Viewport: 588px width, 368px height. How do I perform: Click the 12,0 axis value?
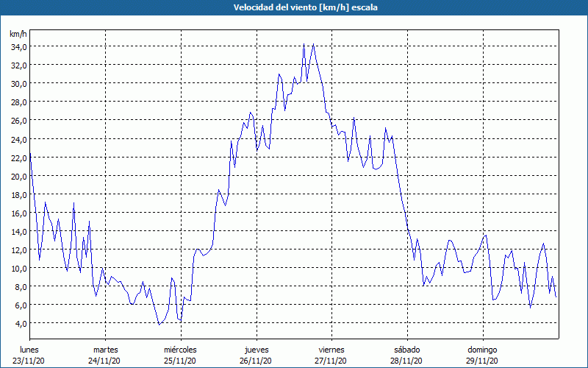[19, 250]
